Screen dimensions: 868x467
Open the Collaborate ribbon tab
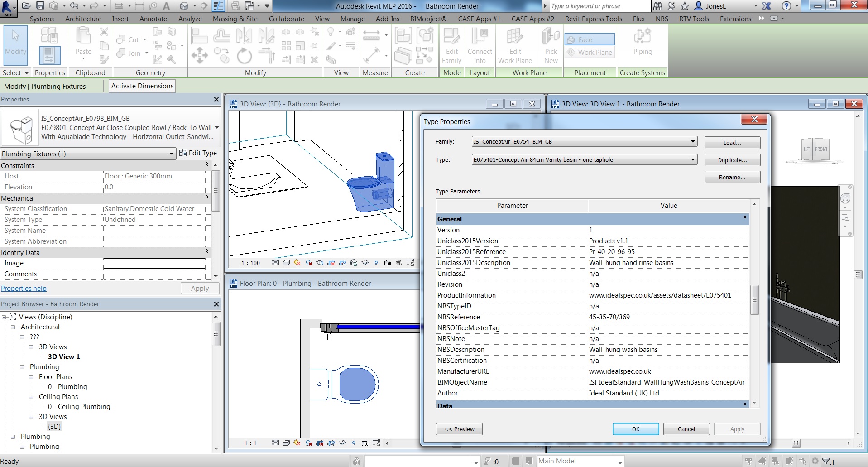coord(287,19)
